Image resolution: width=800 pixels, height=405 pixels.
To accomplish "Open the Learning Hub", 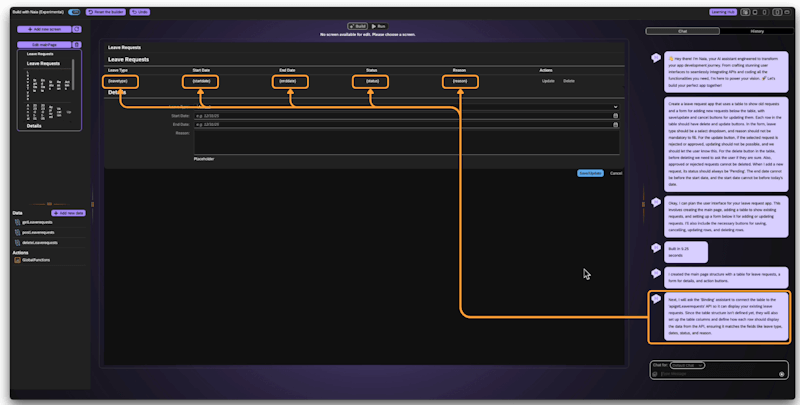I will (x=723, y=12).
